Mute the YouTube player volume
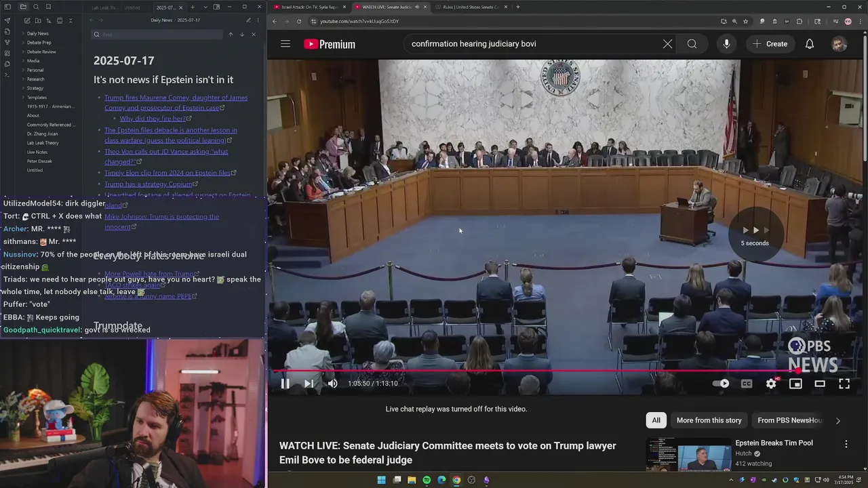 [x=332, y=384]
